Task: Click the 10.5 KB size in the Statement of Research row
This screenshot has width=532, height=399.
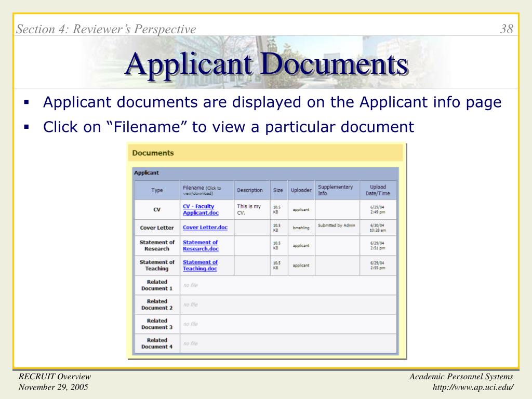Action: click(277, 246)
